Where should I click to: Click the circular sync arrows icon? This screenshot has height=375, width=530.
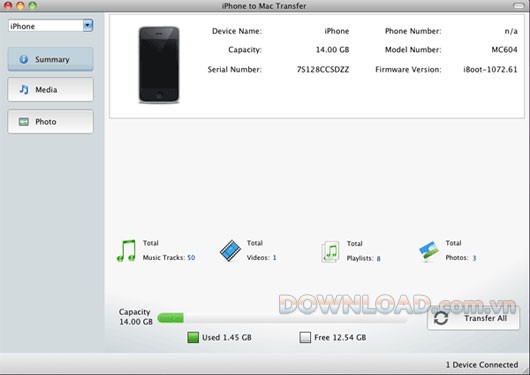point(441,318)
